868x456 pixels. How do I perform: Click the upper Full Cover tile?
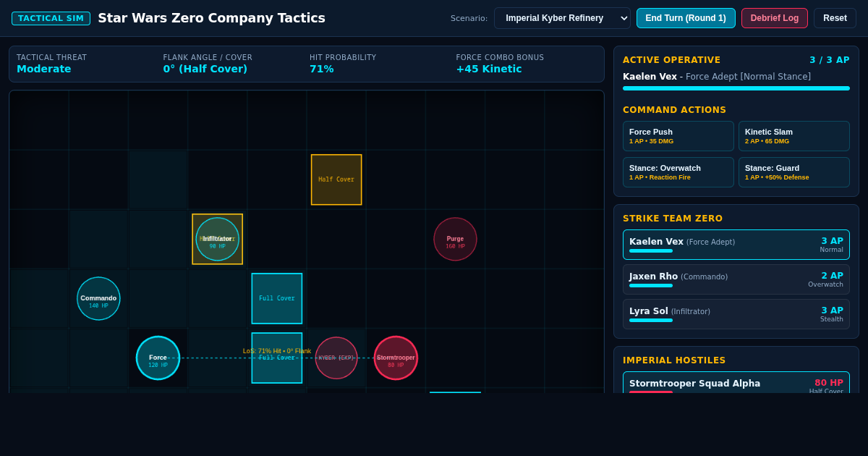(x=277, y=298)
